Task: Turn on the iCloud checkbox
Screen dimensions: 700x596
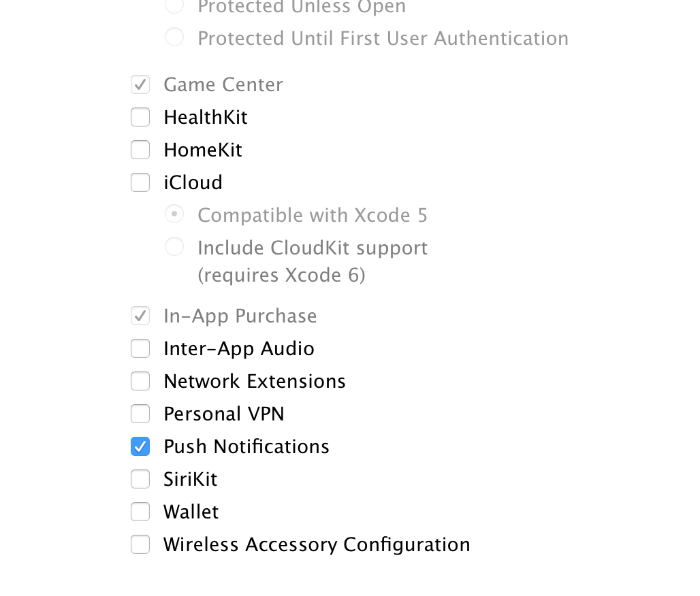Action: [x=140, y=182]
